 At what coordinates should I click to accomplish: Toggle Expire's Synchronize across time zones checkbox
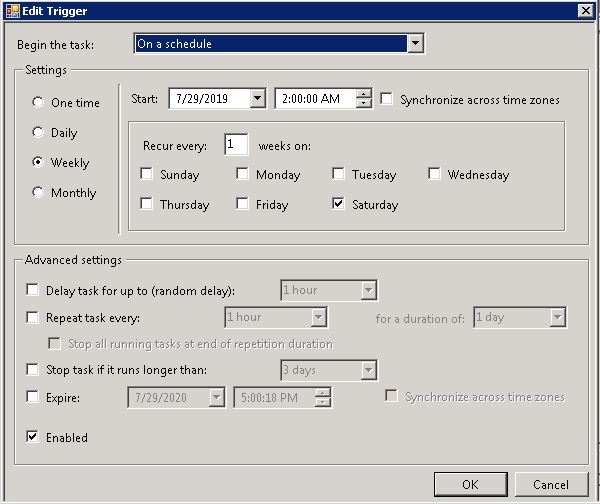click(x=391, y=396)
